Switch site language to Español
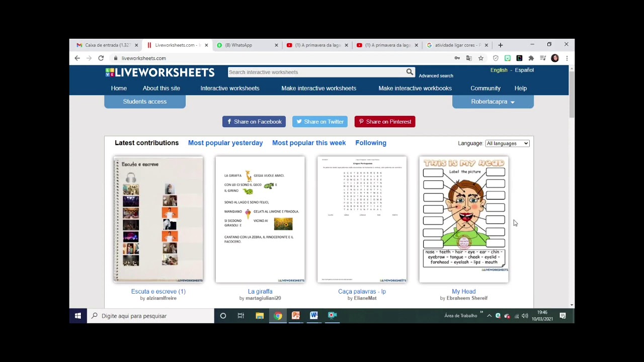The height and width of the screenshot is (362, 644). click(x=524, y=70)
